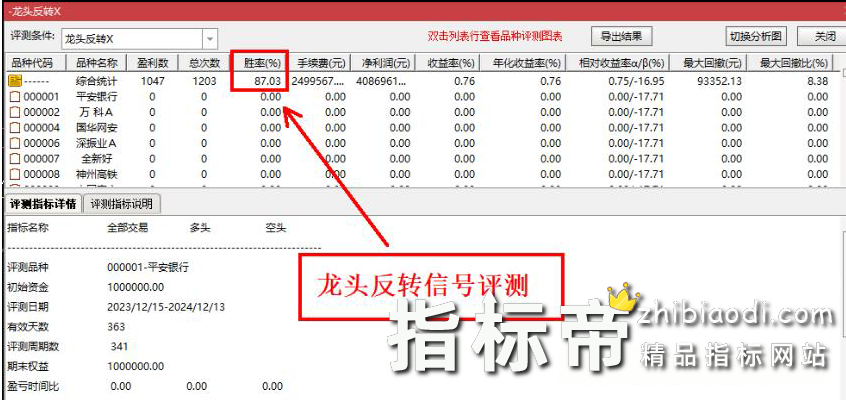
Task: Sort by the 相对收益率α/β(%) column header
Action: 617,63
